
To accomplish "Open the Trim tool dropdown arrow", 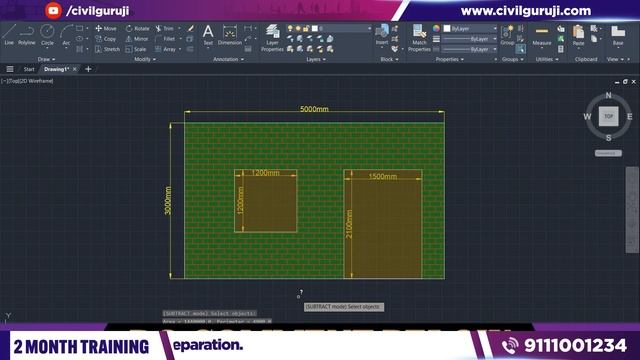I will tap(179, 29).
